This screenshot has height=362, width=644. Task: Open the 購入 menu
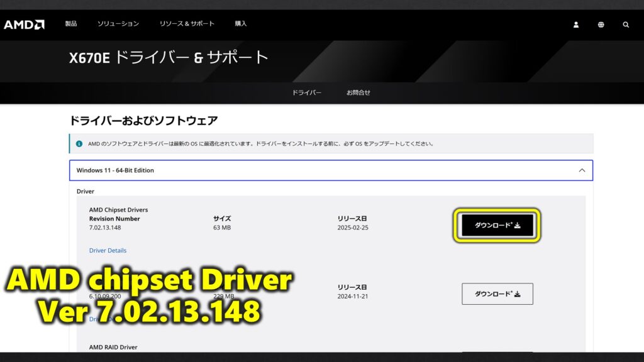tap(241, 24)
